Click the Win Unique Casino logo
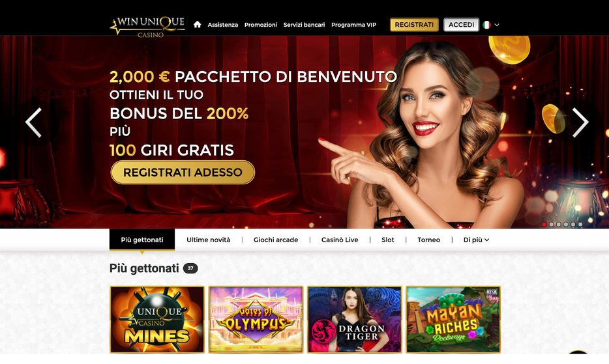Screen dimensions: 609x364 click(x=147, y=27)
